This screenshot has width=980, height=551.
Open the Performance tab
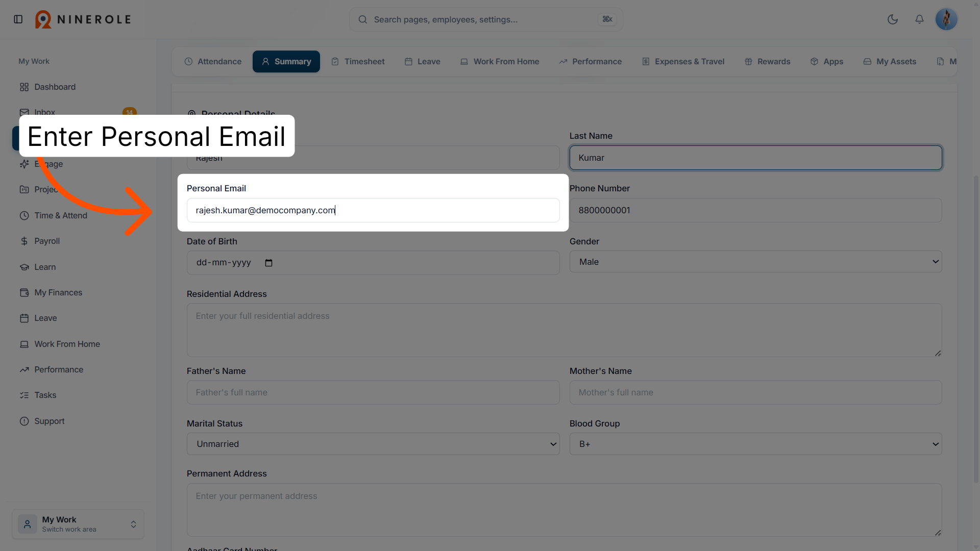[591, 61]
